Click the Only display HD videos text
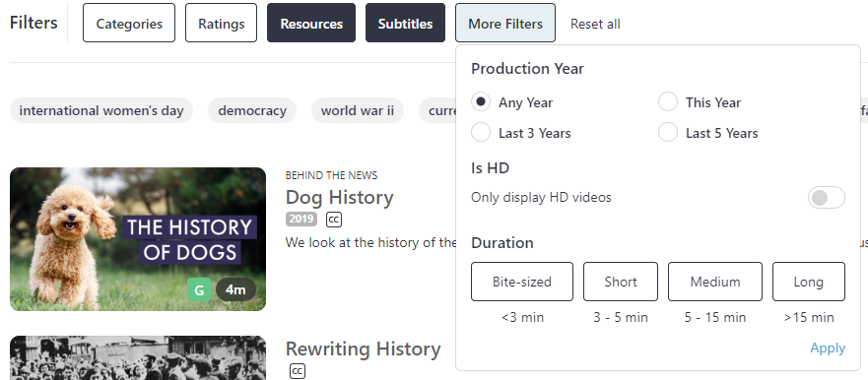The width and height of the screenshot is (868, 380). (541, 198)
